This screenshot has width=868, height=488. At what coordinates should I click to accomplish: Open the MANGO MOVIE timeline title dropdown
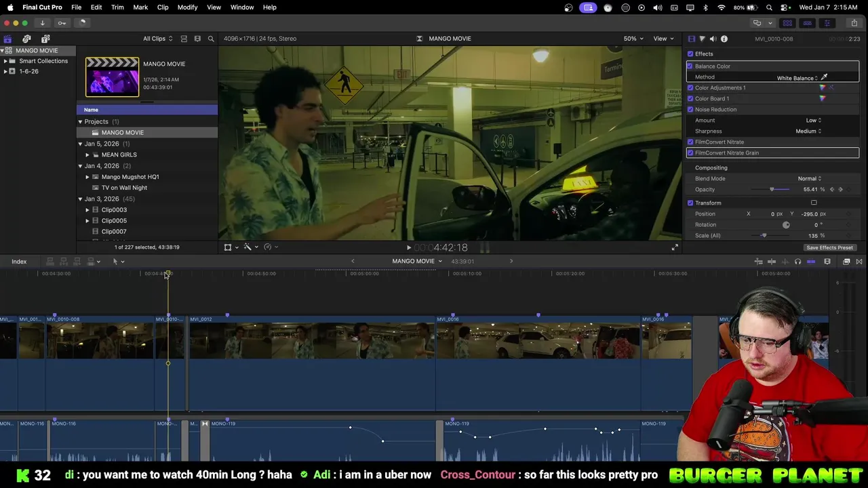click(417, 262)
